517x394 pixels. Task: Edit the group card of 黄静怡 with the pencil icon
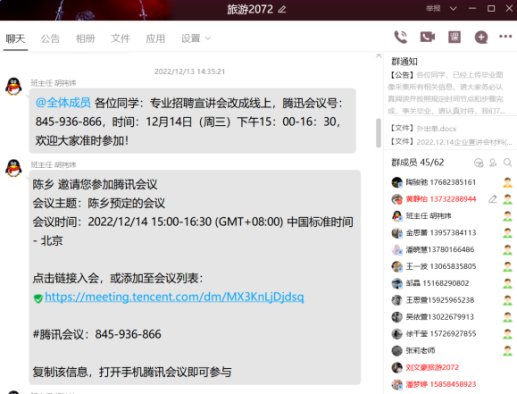click(493, 199)
